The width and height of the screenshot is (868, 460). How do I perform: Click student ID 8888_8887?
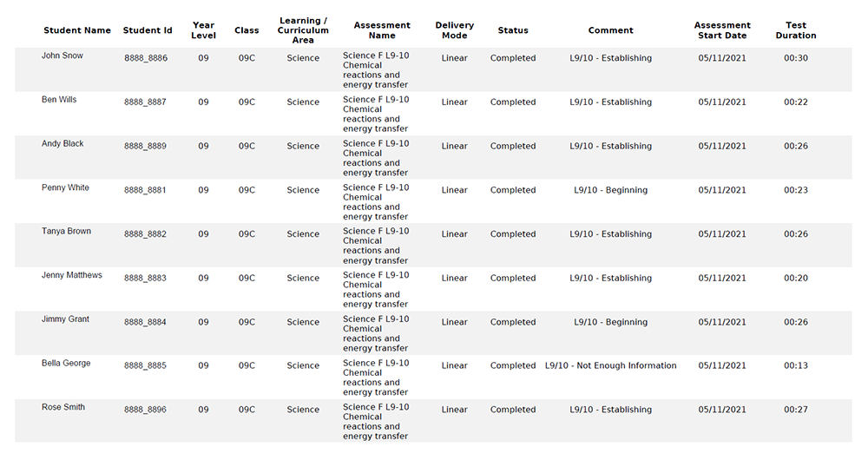(145, 102)
